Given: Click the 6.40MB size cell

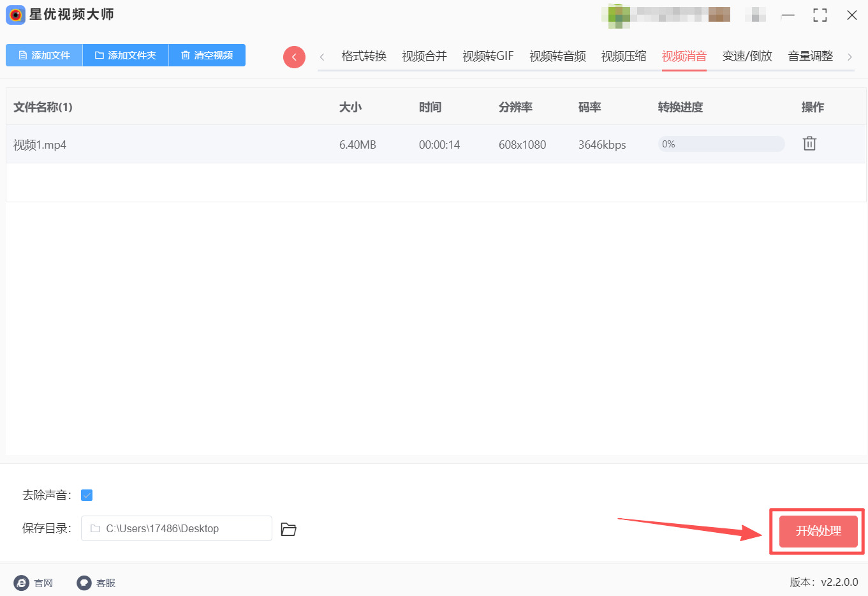Looking at the screenshot, I should pyautogui.click(x=358, y=145).
